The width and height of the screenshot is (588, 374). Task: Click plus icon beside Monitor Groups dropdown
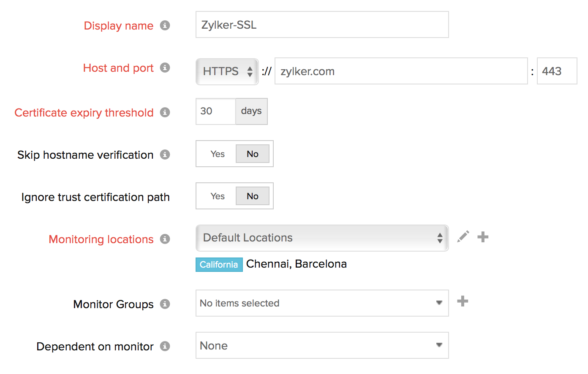[463, 301]
